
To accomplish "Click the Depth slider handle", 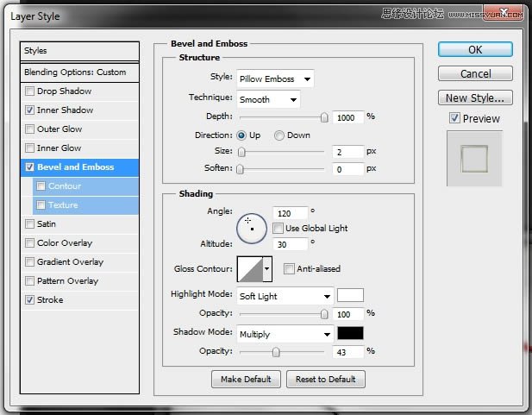I will (x=324, y=117).
